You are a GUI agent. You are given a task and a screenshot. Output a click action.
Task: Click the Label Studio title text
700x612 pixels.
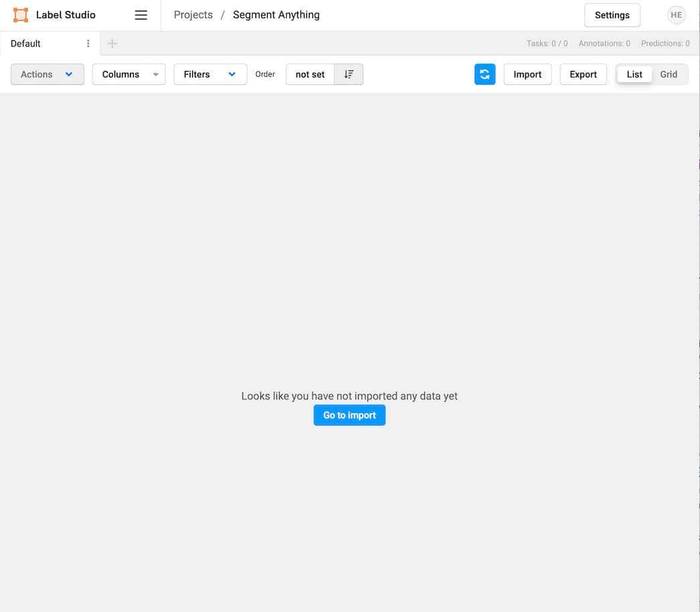click(x=66, y=15)
